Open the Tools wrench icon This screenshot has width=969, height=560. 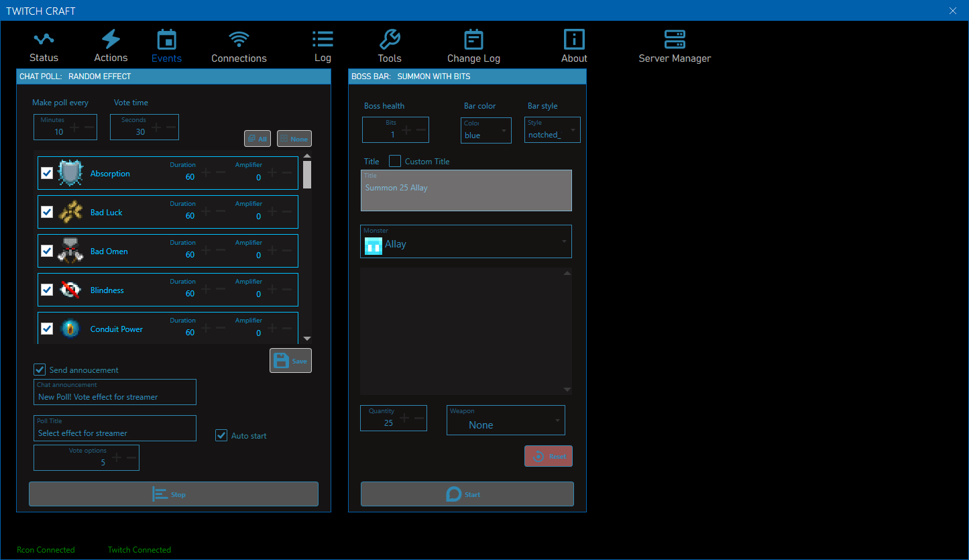pos(390,40)
